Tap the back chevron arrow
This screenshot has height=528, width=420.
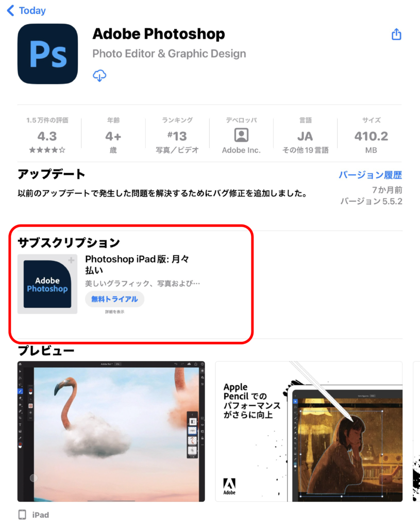10,10
